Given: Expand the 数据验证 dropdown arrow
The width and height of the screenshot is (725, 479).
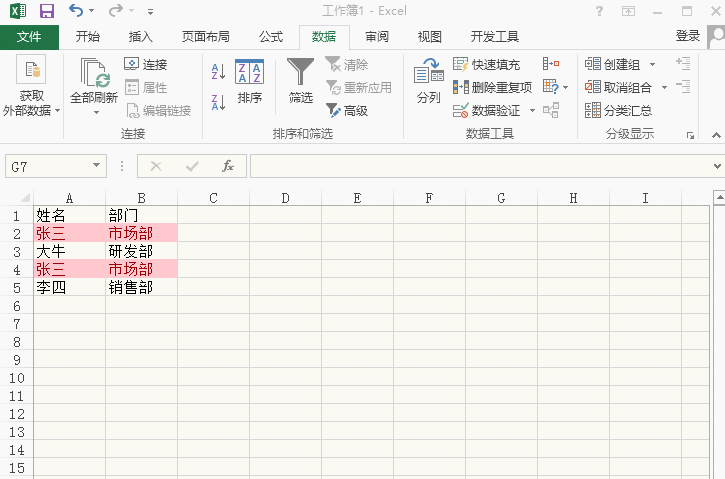Looking at the screenshot, I should [532, 111].
